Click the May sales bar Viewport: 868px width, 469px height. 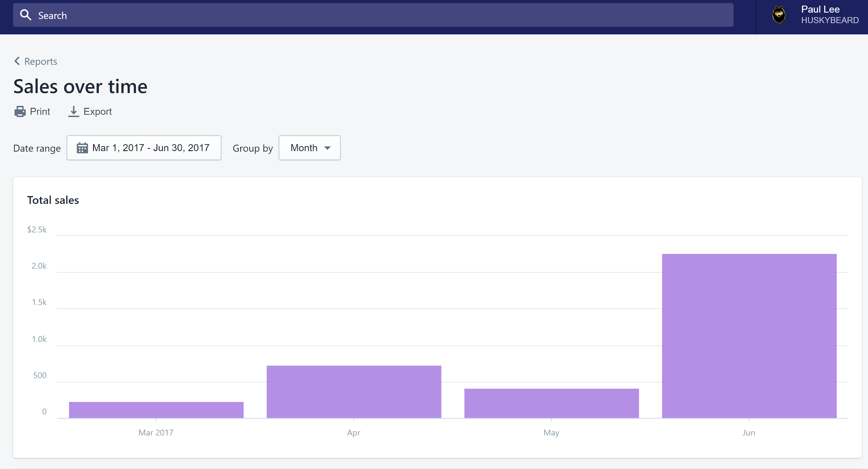pos(551,403)
